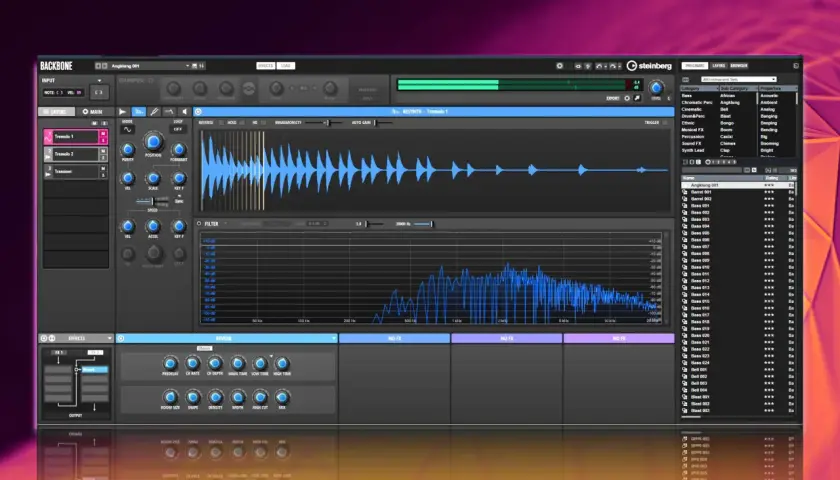840x480 pixels.
Task: Mute the Tremolo 1 layer
Action: (103, 133)
